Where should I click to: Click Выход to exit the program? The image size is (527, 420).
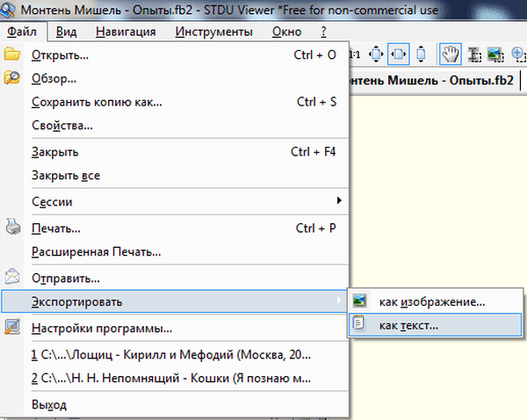click(x=48, y=405)
